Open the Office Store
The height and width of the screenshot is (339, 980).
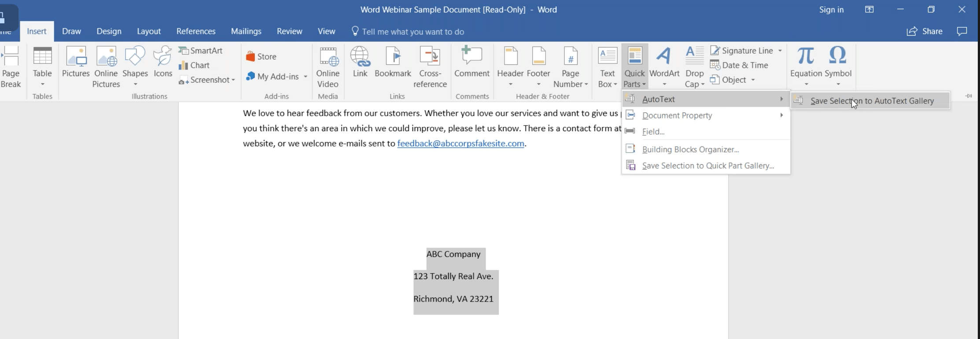pos(261,56)
